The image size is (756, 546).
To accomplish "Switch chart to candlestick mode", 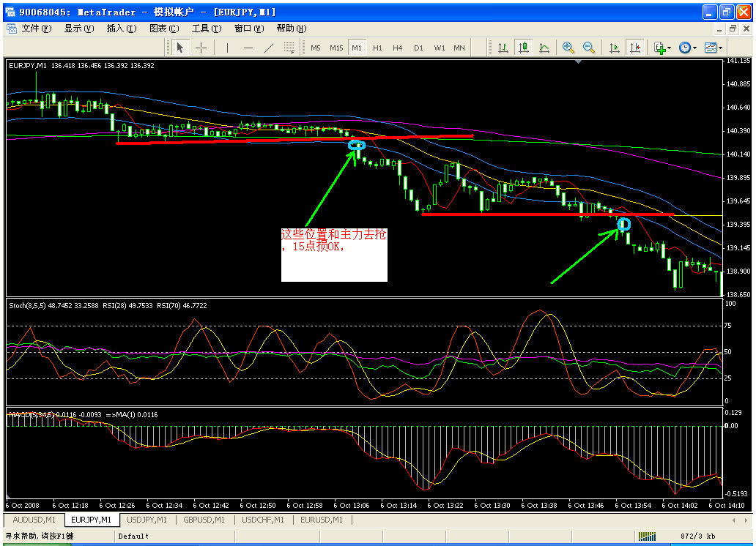I will pos(524,48).
